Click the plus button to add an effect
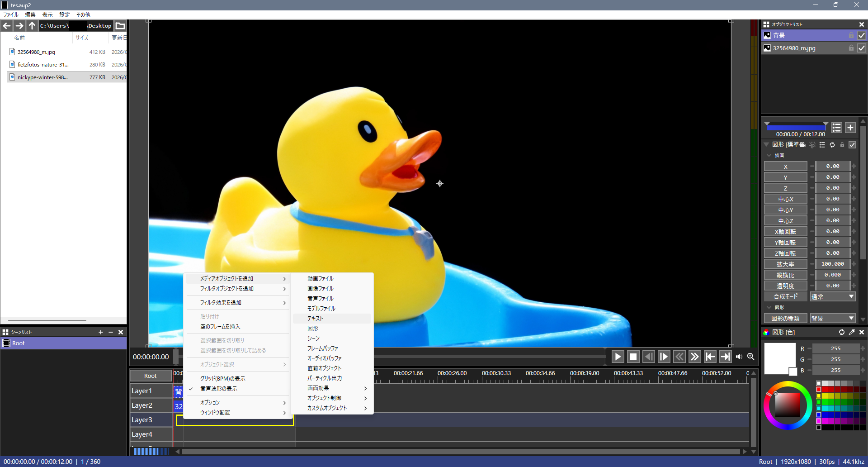Image resolution: width=868 pixels, height=467 pixels. coord(850,128)
